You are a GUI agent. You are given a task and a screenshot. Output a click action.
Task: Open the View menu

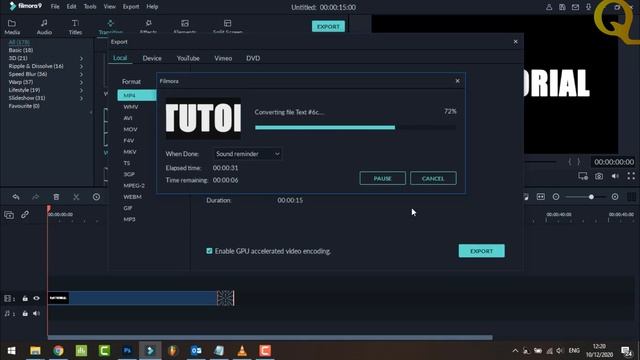coord(109,7)
